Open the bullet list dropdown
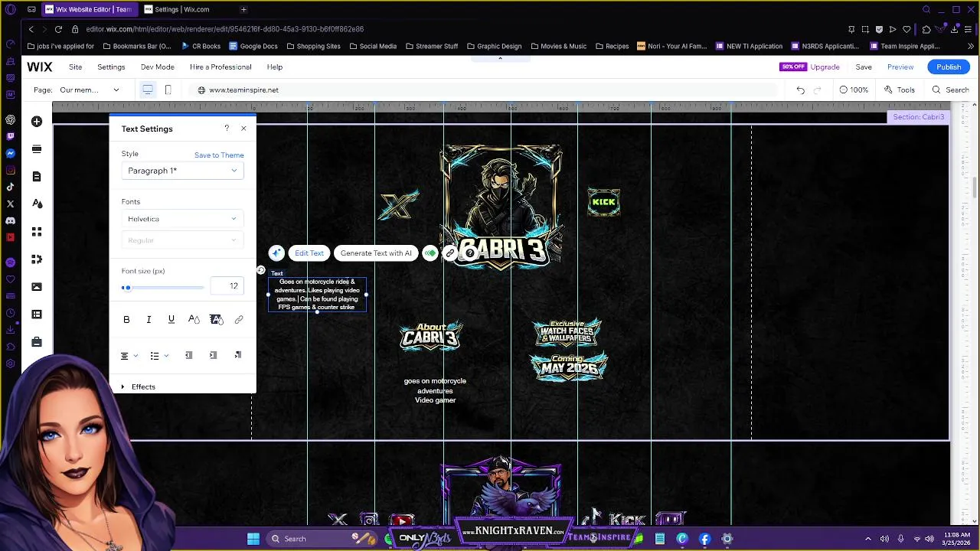980x551 pixels. coord(159,356)
